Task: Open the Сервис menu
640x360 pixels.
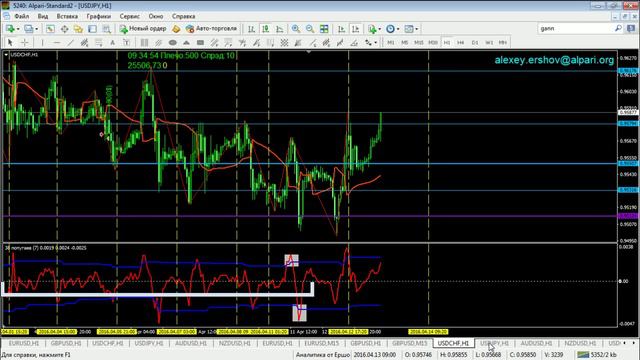Action: point(130,16)
